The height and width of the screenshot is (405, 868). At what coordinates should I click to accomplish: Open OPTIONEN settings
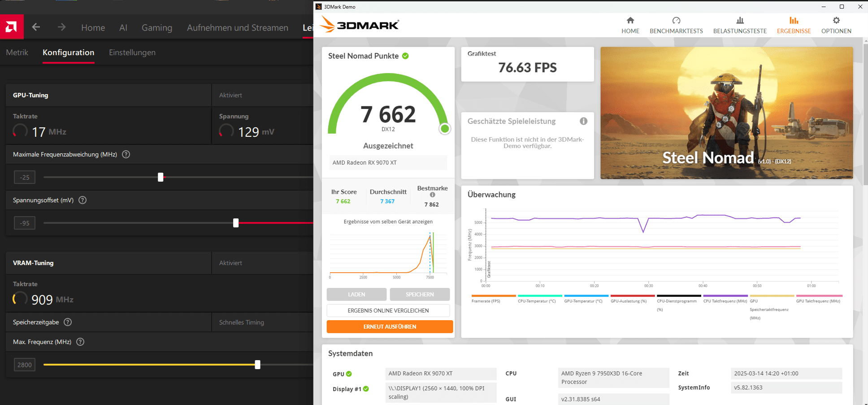click(836, 25)
